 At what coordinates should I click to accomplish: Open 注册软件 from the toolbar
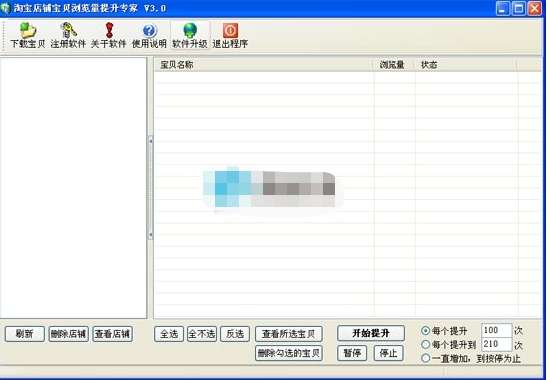68,30
